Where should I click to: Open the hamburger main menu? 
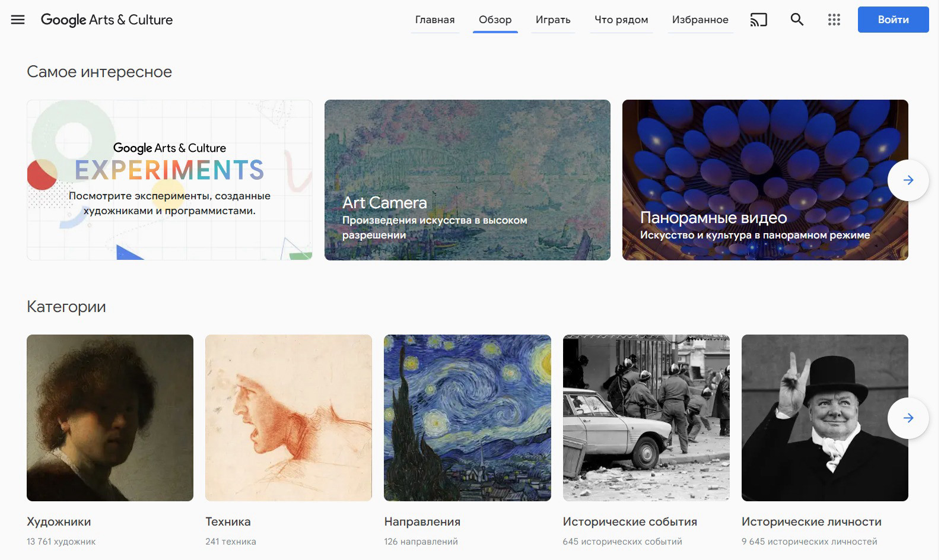pyautogui.click(x=18, y=20)
